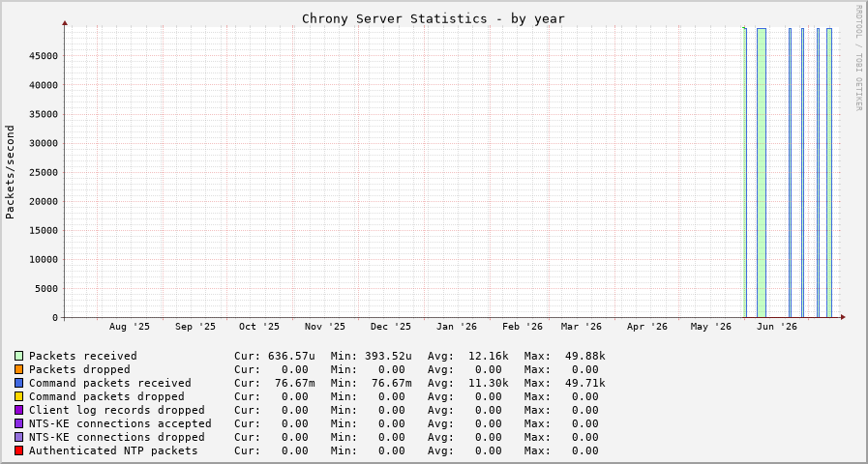The height and width of the screenshot is (464, 868).
Task: Click the Packets received legend label
Action: pos(83,356)
